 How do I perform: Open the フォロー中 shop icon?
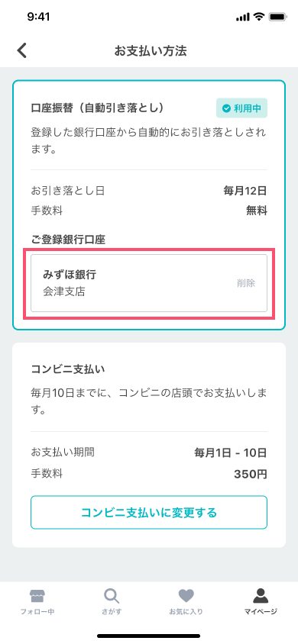click(x=37, y=595)
